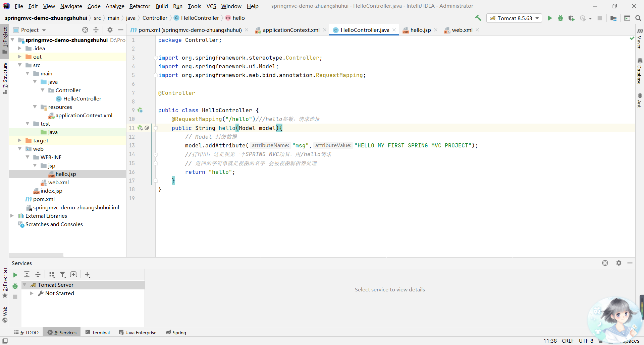Toggle the Ant tool window
Viewport: 644px width, 345px height.
pos(639,100)
